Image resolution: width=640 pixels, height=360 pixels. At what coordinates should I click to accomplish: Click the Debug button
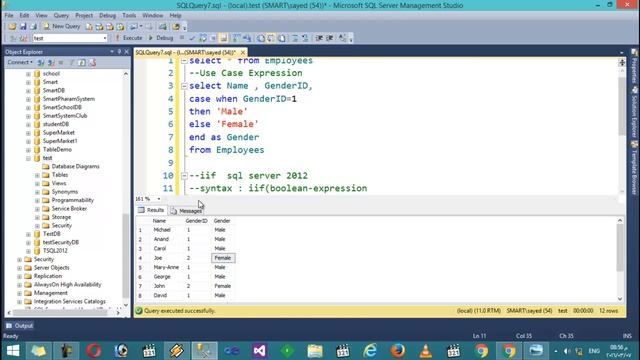coord(161,38)
